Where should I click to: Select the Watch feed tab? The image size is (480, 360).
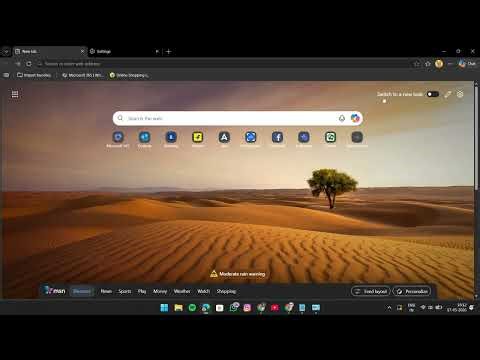coord(203,291)
